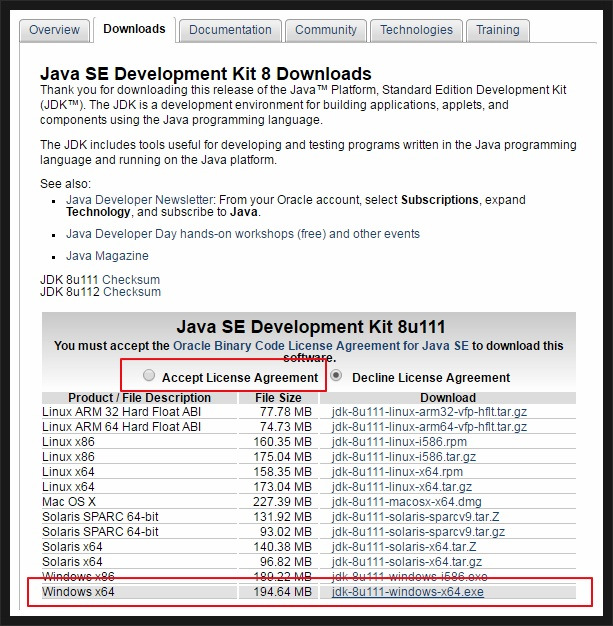Download jdk-8u111-linux-x64.tar.gz

point(402,487)
